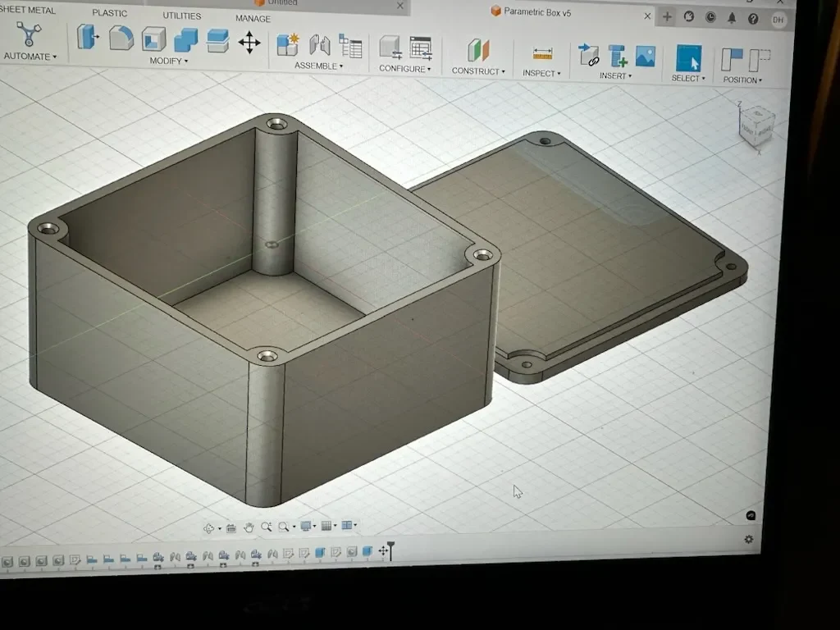Select the Pan hand tool
Screen dimensions: 840x630
point(249,527)
